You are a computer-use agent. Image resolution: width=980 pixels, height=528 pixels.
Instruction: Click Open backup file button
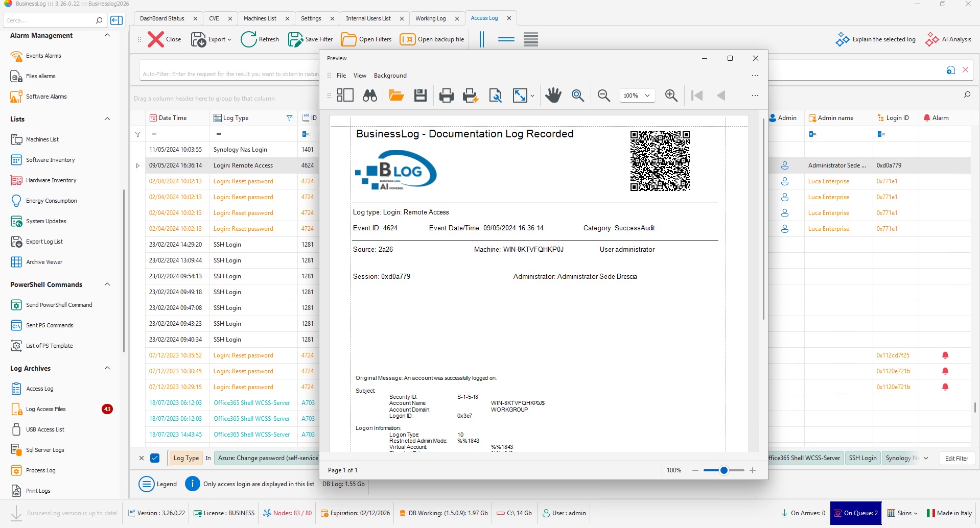[432, 39]
